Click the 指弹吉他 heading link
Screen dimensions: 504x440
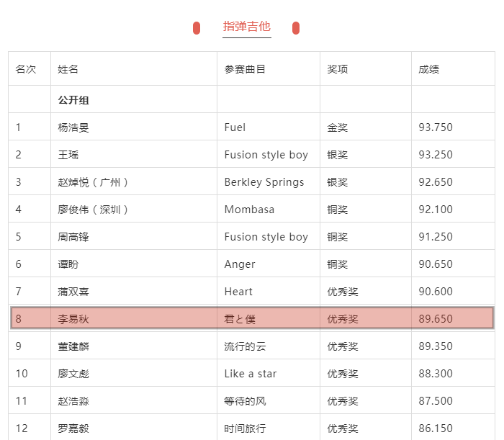pos(246,27)
